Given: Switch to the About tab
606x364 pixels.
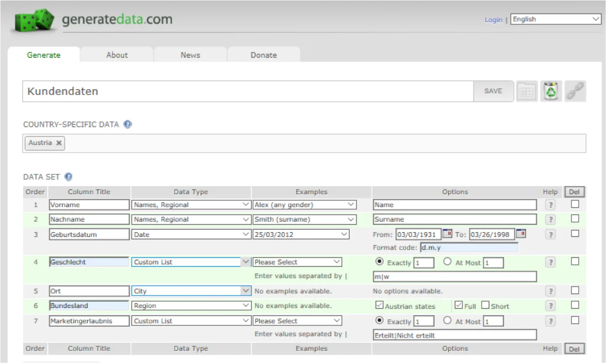Looking at the screenshot, I should (x=117, y=55).
